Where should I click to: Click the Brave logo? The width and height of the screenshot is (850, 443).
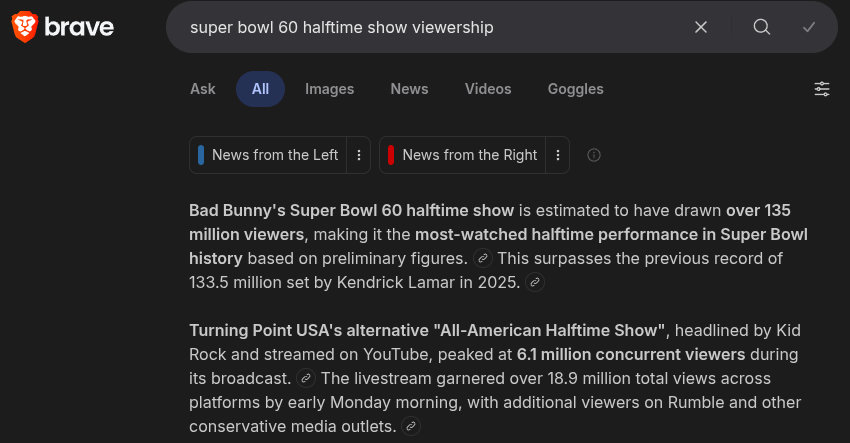pos(62,27)
